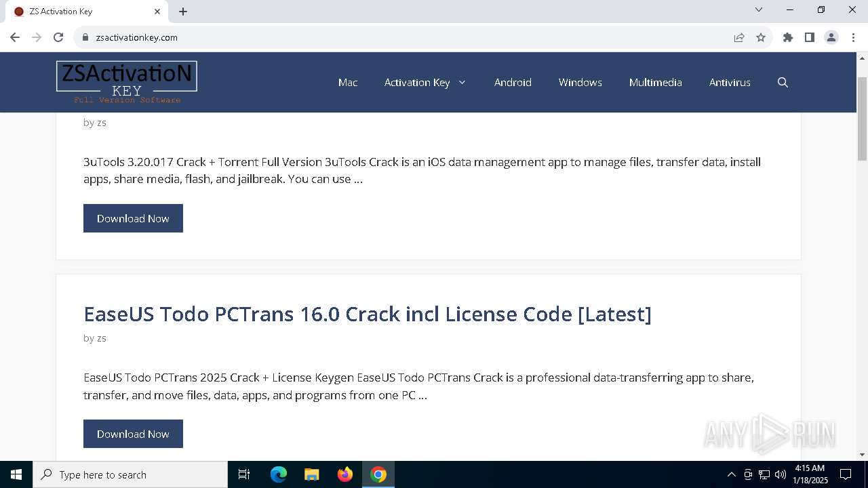This screenshot has height=488, width=868.
Task: Click the EaseUS Todo PCTrans 2025 excerpt text
Action: 418,386
